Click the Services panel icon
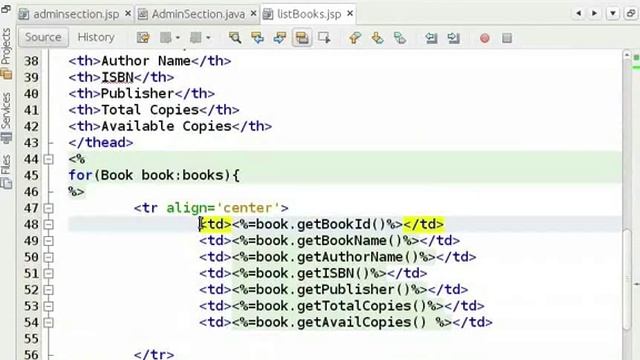The height and width of the screenshot is (360, 640). pyautogui.click(x=6, y=138)
